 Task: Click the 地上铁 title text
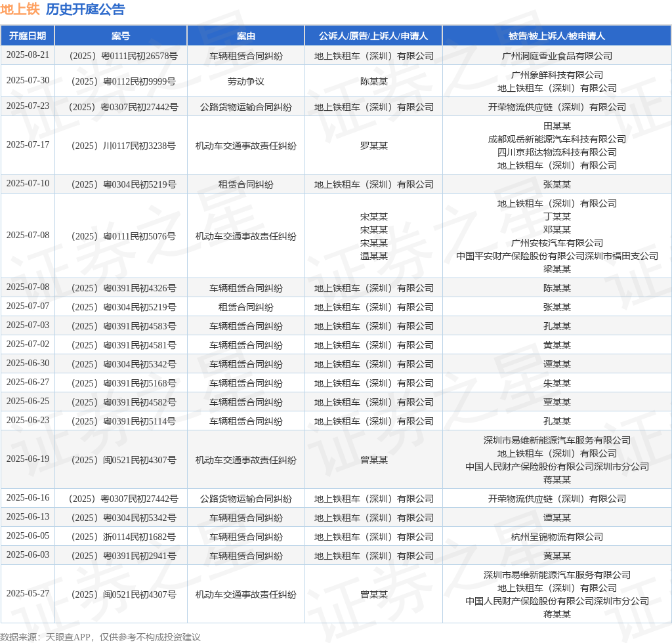(20, 9)
